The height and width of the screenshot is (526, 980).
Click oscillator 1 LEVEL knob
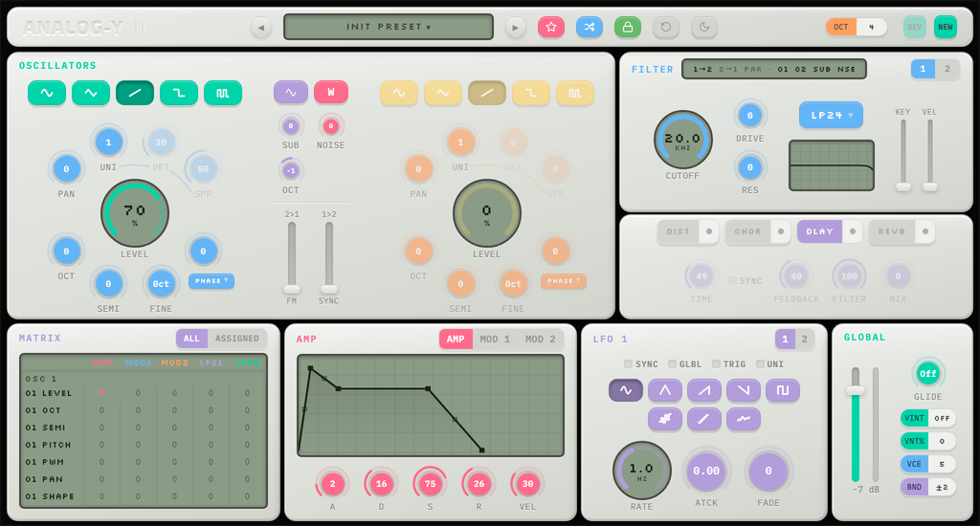[x=134, y=213]
